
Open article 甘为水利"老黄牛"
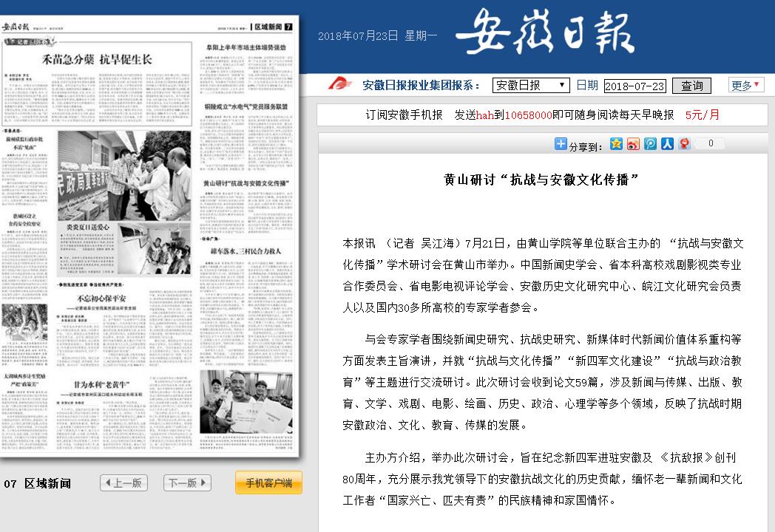pyautogui.click(x=101, y=384)
